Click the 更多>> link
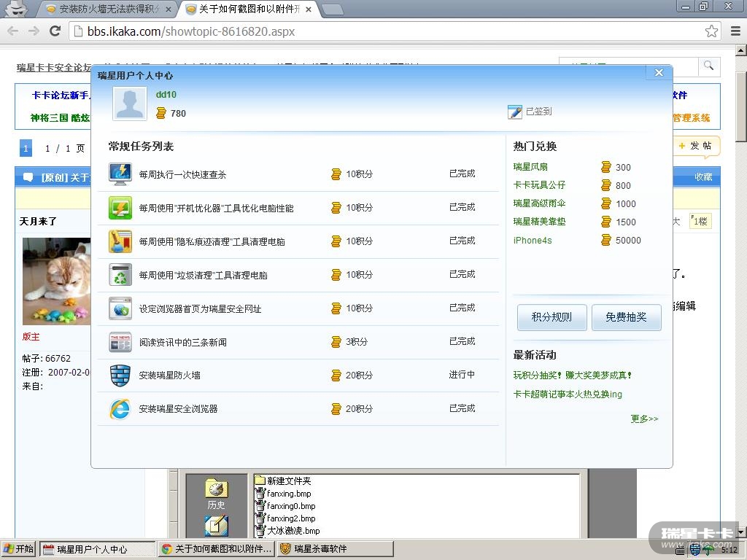This screenshot has height=560, width=747. coord(644,419)
